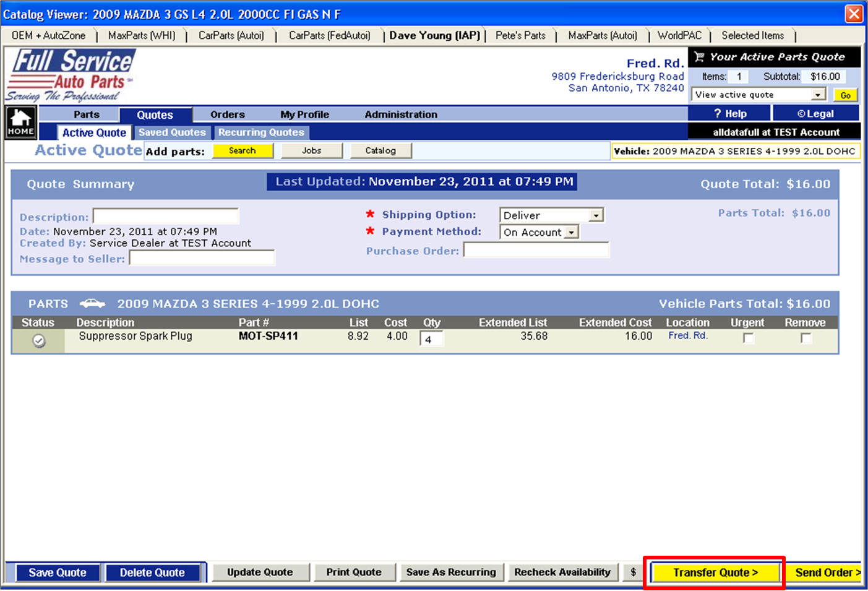Click the Full Service Auto Parts logo
868x591 pixels.
pyautogui.click(x=70, y=75)
